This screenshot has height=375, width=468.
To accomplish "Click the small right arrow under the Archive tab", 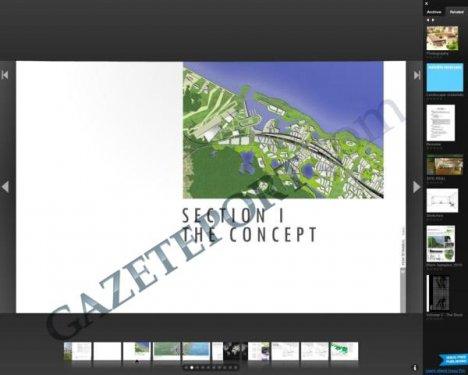I will pos(433,20).
